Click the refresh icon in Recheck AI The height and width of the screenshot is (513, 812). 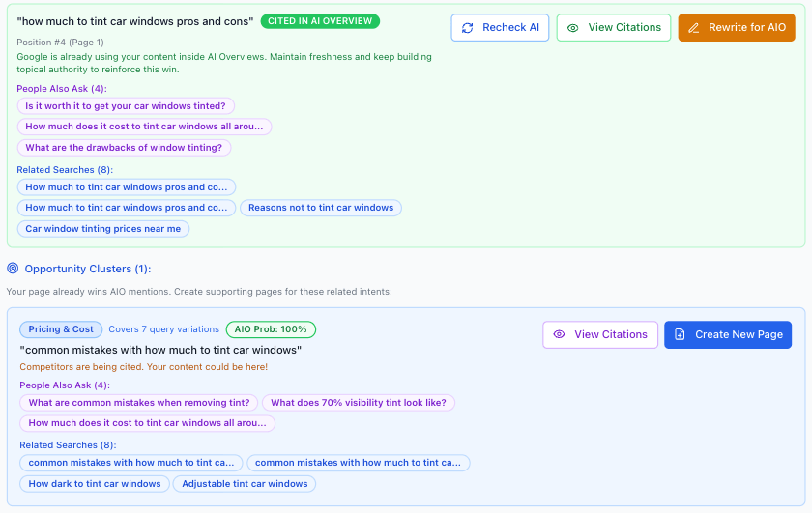point(467,28)
